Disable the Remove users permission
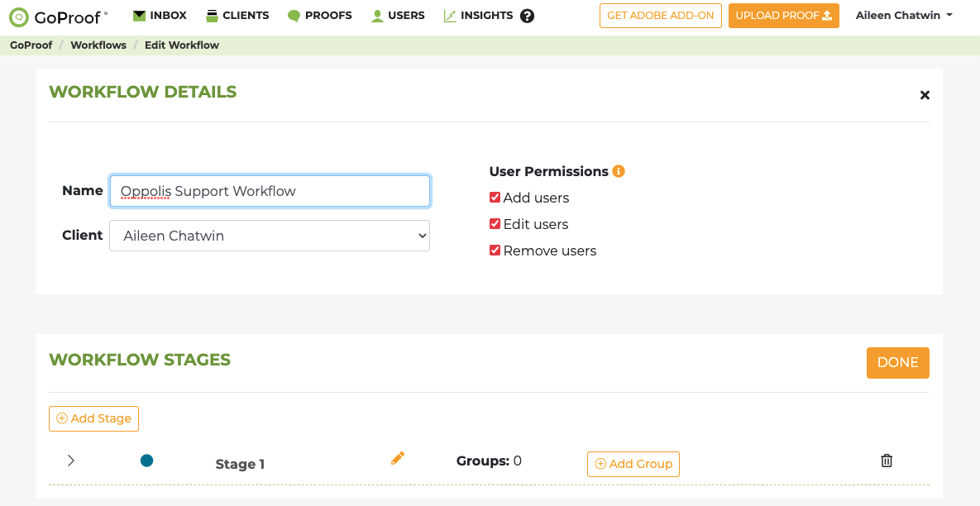Image resolution: width=980 pixels, height=506 pixels. tap(495, 251)
